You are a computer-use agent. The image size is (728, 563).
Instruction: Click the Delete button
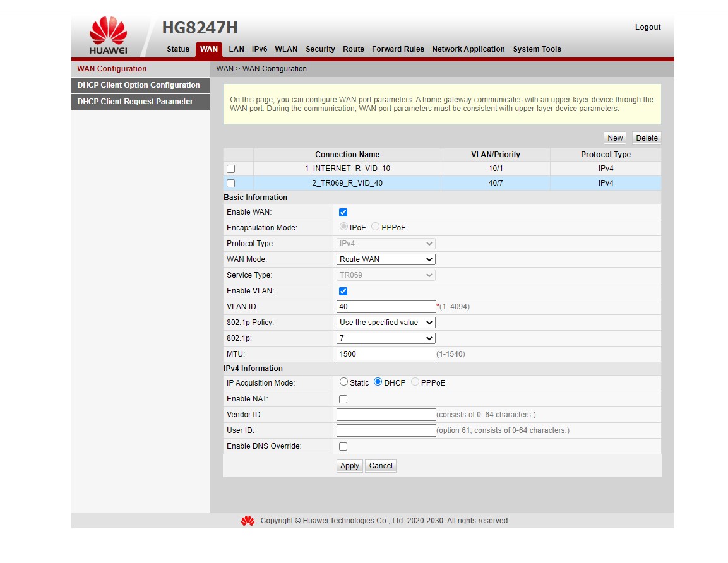[647, 138]
